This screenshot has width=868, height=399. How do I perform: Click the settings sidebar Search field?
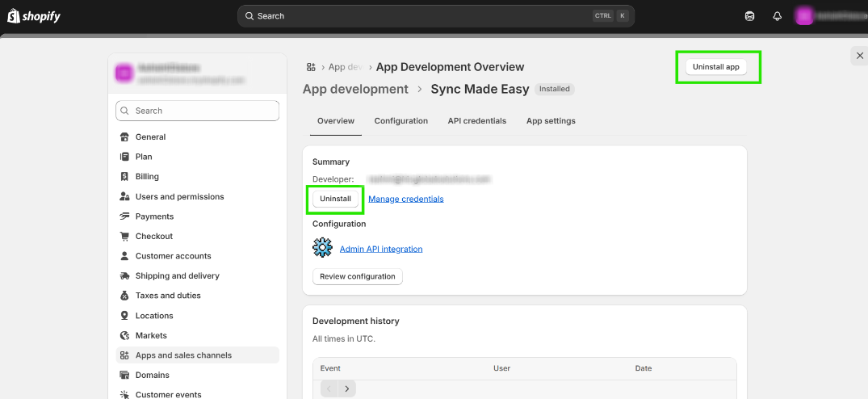click(198, 111)
